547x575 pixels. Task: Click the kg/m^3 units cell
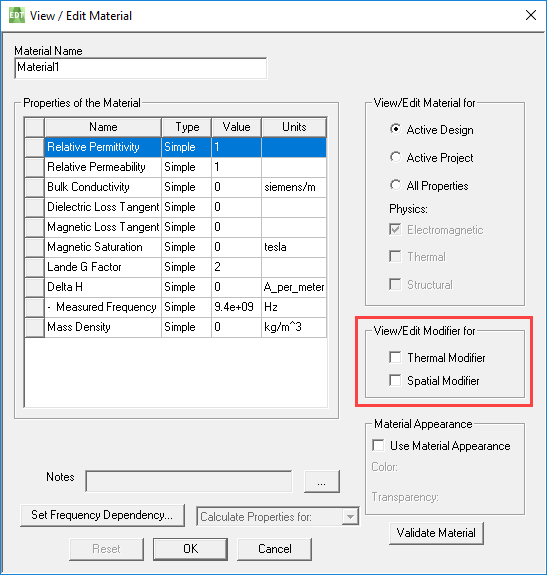tap(294, 327)
